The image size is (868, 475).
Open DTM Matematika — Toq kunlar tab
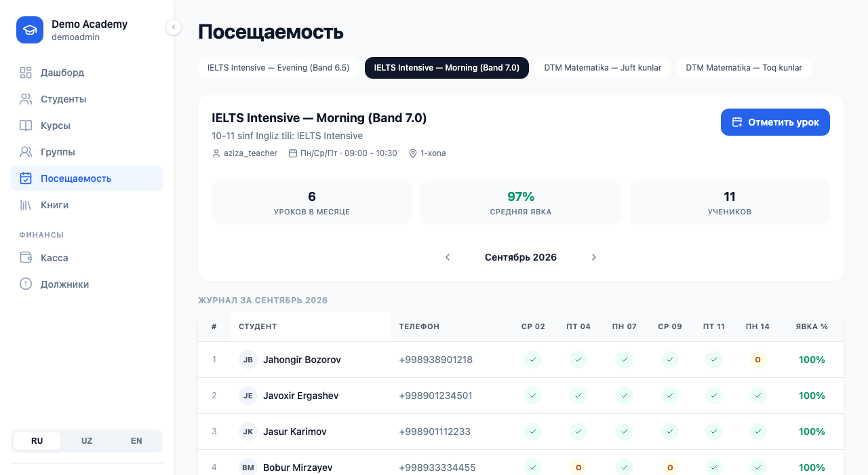(x=744, y=68)
